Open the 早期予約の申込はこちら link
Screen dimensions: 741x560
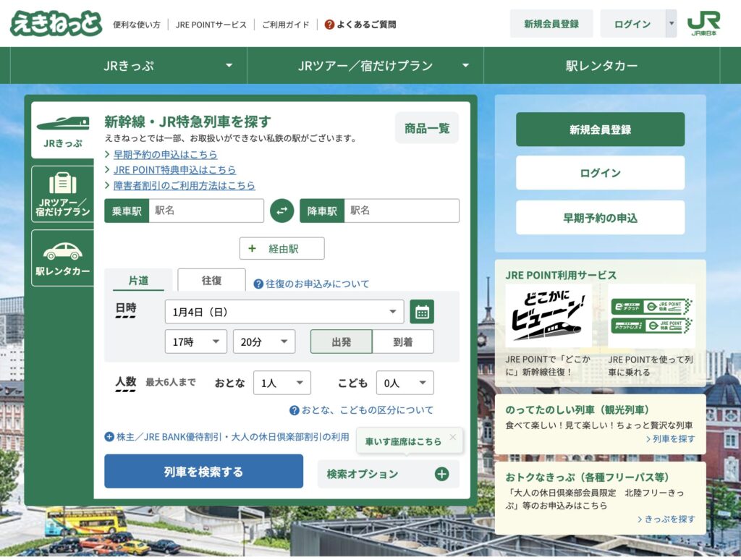[165, 154]
